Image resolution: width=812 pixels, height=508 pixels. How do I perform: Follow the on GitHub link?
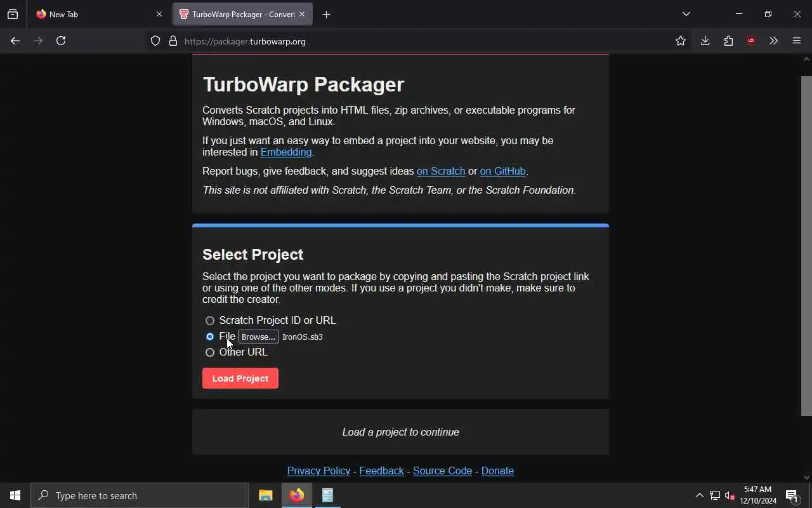click(x=503, y=171)
